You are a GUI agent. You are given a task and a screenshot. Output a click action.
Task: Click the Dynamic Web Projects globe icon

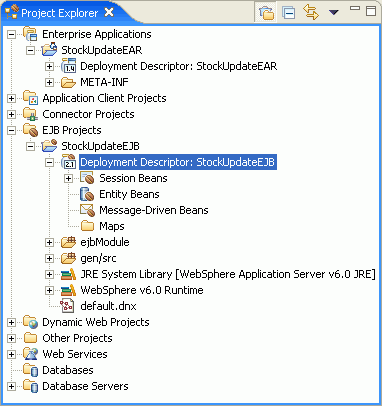click(x=30, y=322)
